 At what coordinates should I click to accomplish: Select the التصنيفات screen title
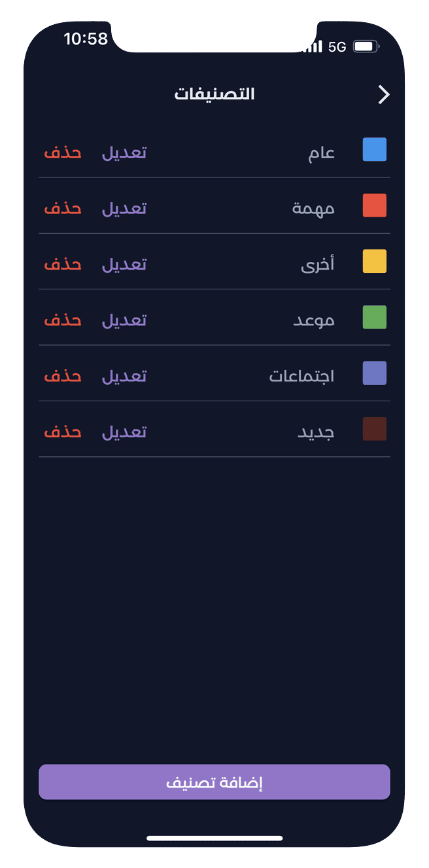click(x=216, y=94)
